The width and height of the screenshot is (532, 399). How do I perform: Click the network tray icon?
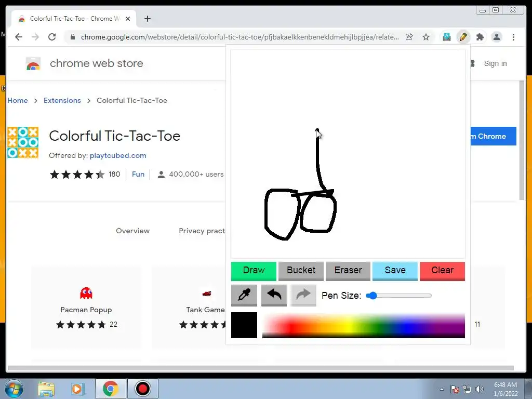pos(467,389)
